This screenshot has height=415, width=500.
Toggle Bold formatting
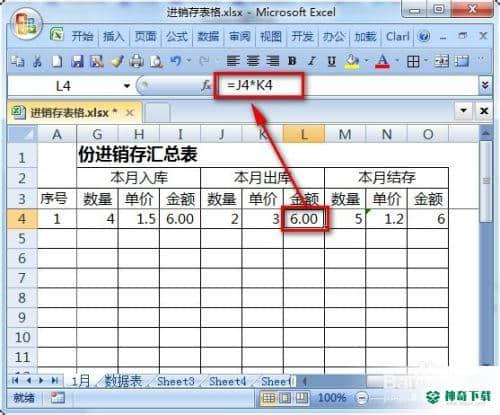pos(292,61)
